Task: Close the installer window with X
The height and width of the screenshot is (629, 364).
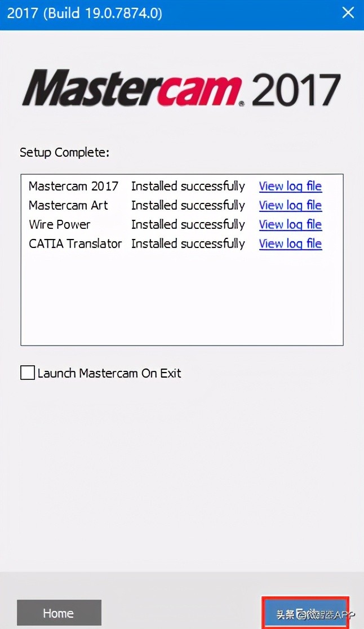Action: click(348, 12)
